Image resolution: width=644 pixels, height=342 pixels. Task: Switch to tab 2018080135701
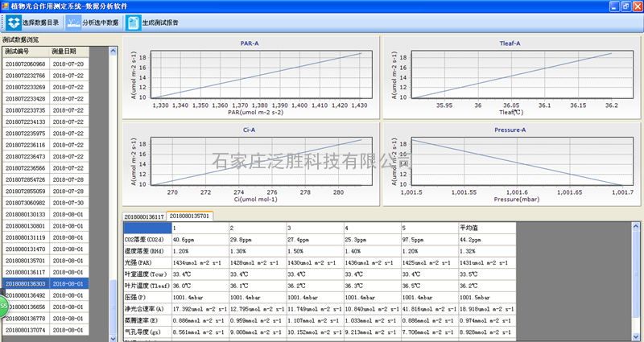click(189, 216)
